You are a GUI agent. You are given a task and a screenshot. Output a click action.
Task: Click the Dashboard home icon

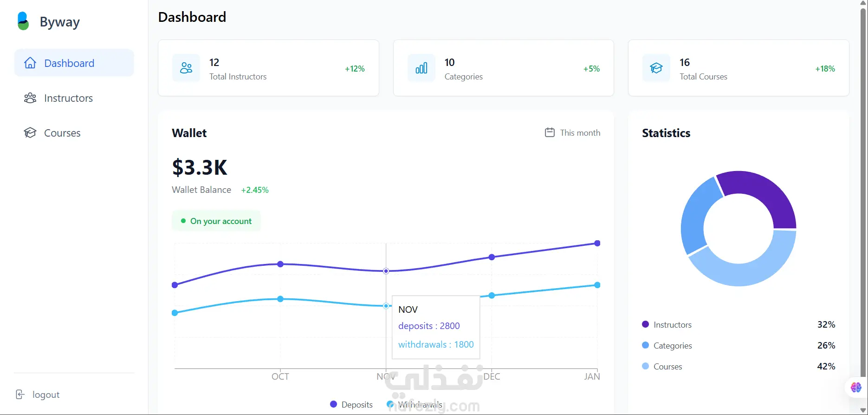click(x=30, y=63)
